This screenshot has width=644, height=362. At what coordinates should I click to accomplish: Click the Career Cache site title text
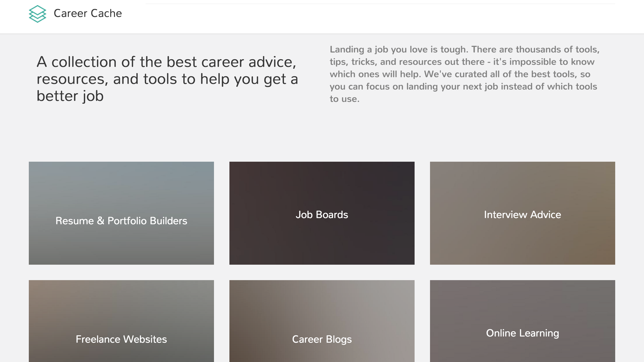click(88, 13)
